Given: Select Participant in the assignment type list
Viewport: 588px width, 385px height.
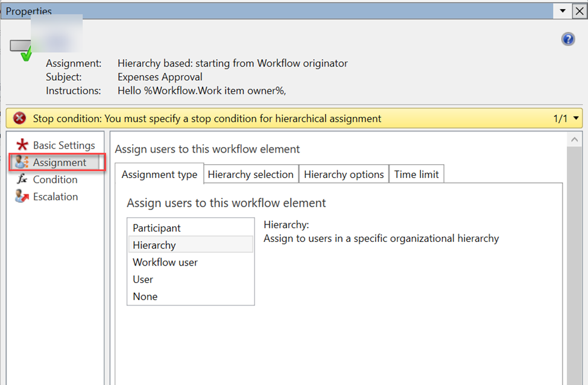Looking at the screenshot, I should coord(157,228).
